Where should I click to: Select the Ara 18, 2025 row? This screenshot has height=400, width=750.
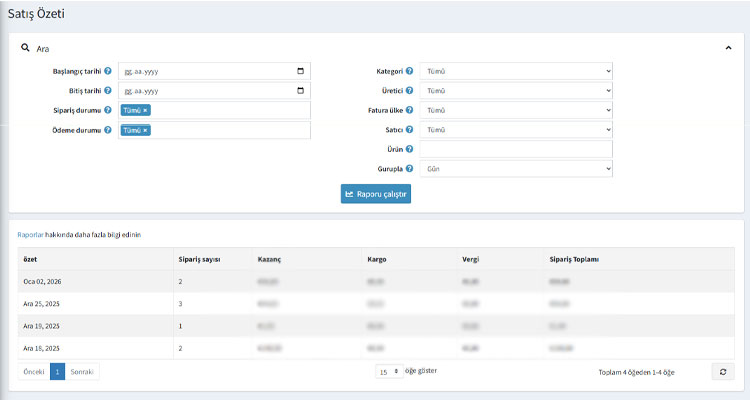[x=376, y=348]
